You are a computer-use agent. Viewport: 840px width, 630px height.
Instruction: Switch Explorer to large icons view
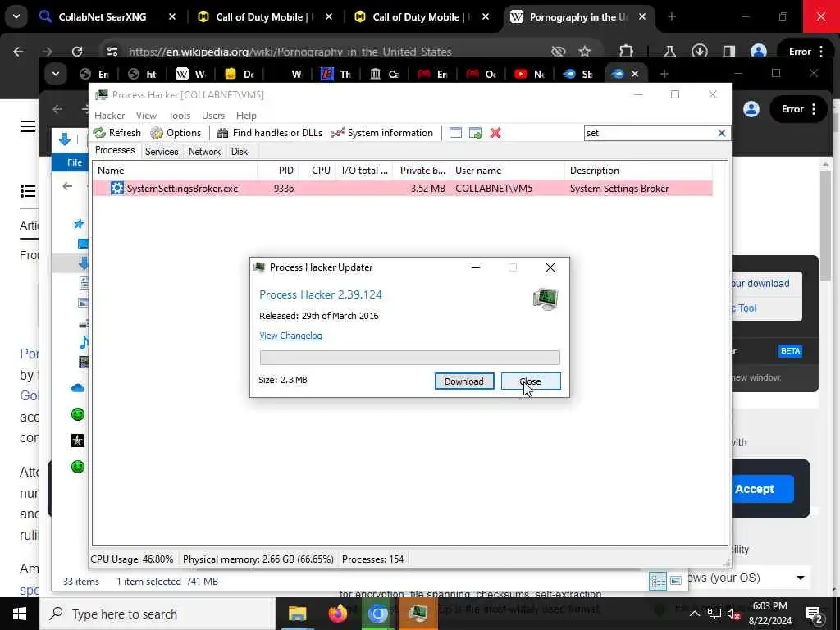click(676, 581)
